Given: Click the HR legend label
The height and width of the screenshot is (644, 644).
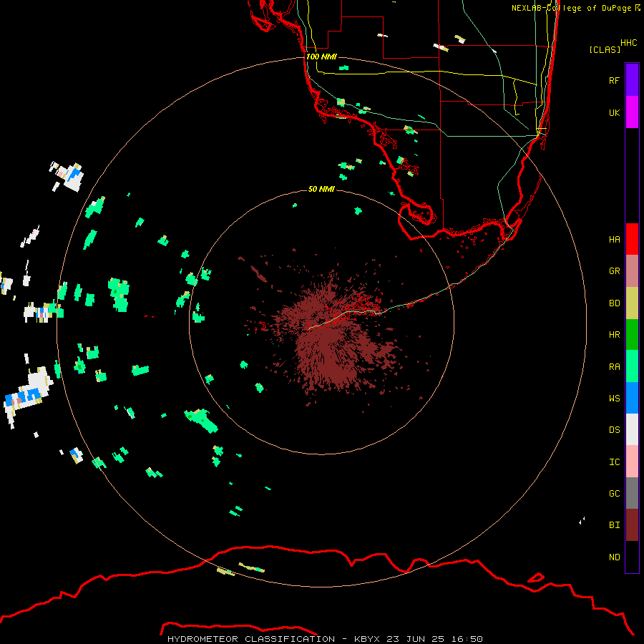Looking at the screenshot, I should [x=614, y=335].
